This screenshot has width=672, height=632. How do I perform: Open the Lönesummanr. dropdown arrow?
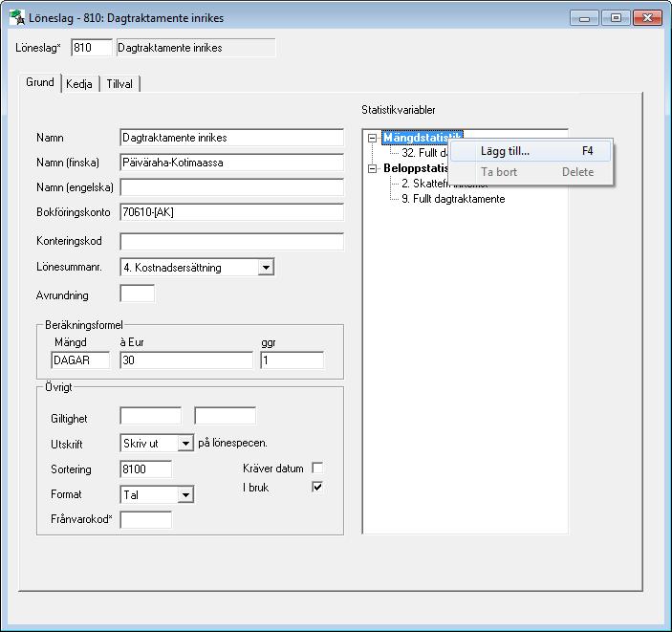pyautogui.click(x=266, y=267)
